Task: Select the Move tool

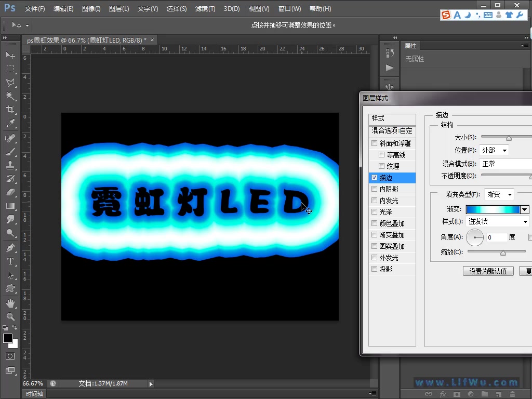Action: click(x=10, y=55)
